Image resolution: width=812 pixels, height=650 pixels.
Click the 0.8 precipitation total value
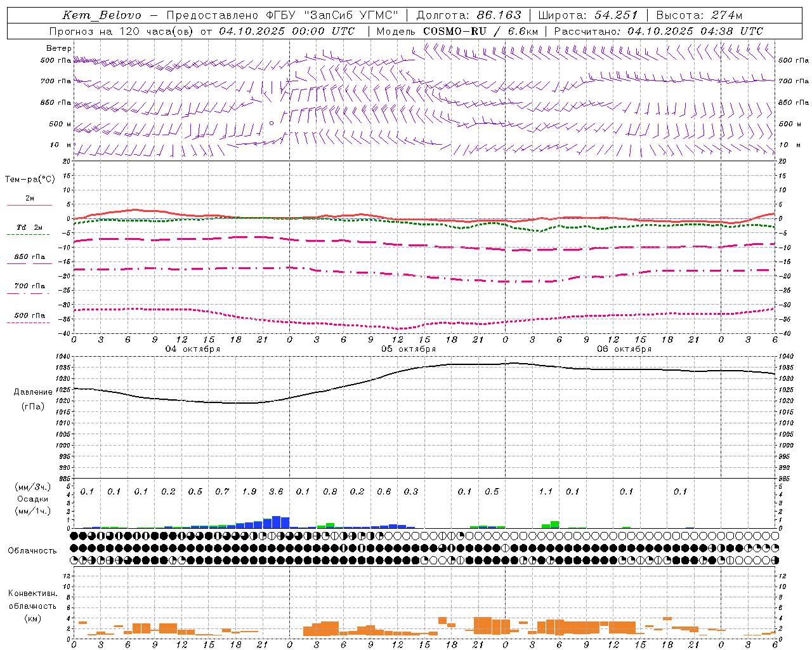pos(330,491)
